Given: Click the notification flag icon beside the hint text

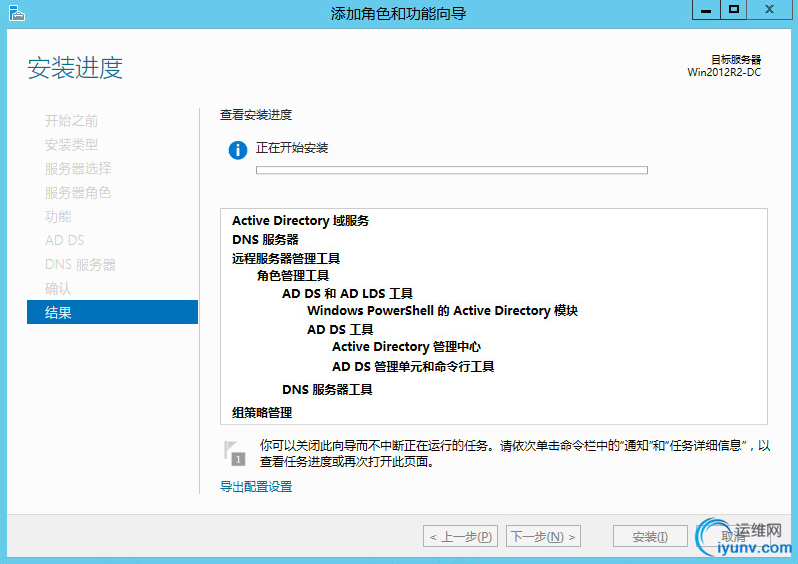Looking at the screenshot, I should tap(234, 453).
